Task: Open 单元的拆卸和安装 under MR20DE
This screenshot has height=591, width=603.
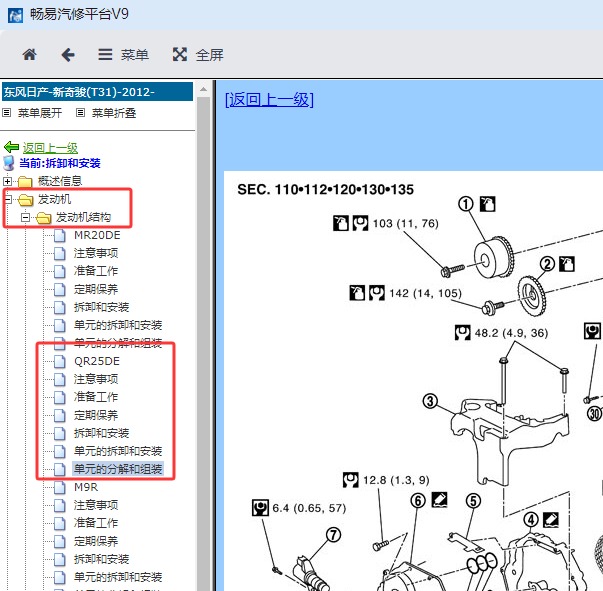Action: tap(118, 325)
